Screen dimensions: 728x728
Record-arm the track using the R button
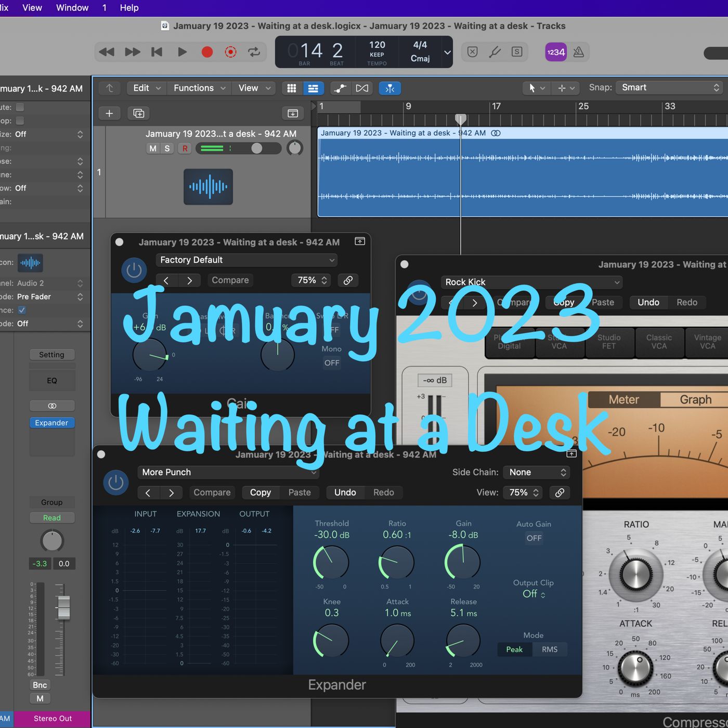tap(185, 149)
